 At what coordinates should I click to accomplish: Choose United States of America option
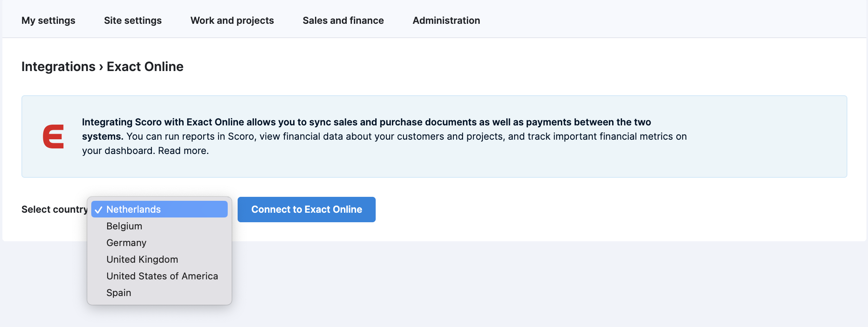coord(159,276)
